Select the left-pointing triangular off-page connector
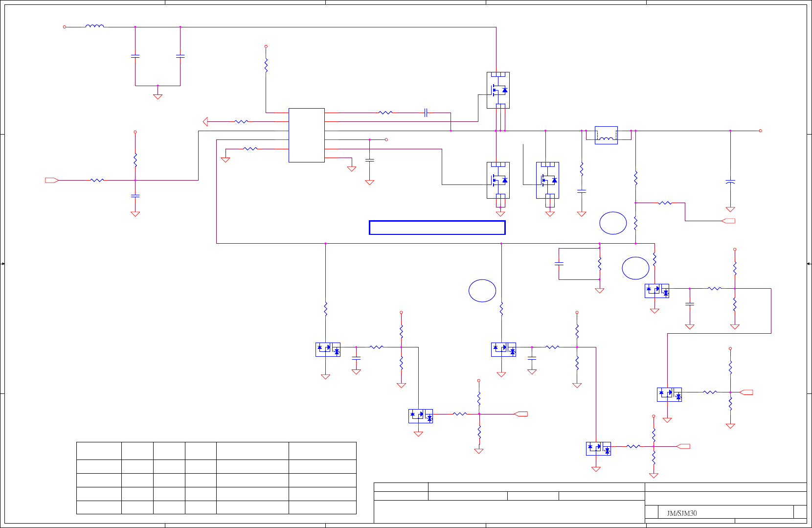The height and width of the screenshot is (528, 812). click(205, 121)
